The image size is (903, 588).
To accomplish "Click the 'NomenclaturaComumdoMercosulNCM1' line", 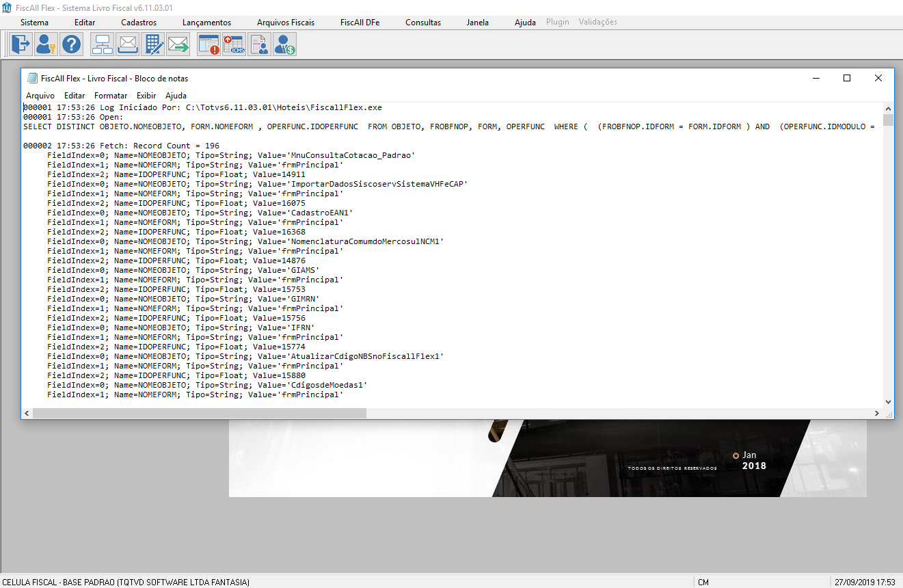I will 245,241.
